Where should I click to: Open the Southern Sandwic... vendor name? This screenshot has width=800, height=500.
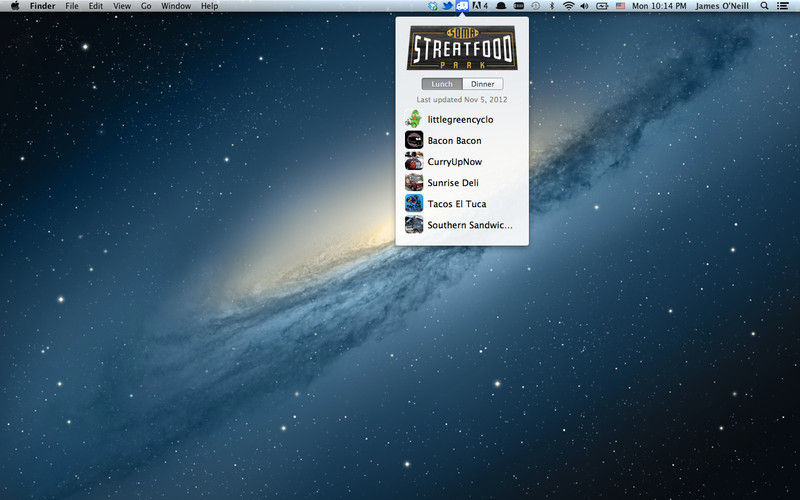click(470, 225)
